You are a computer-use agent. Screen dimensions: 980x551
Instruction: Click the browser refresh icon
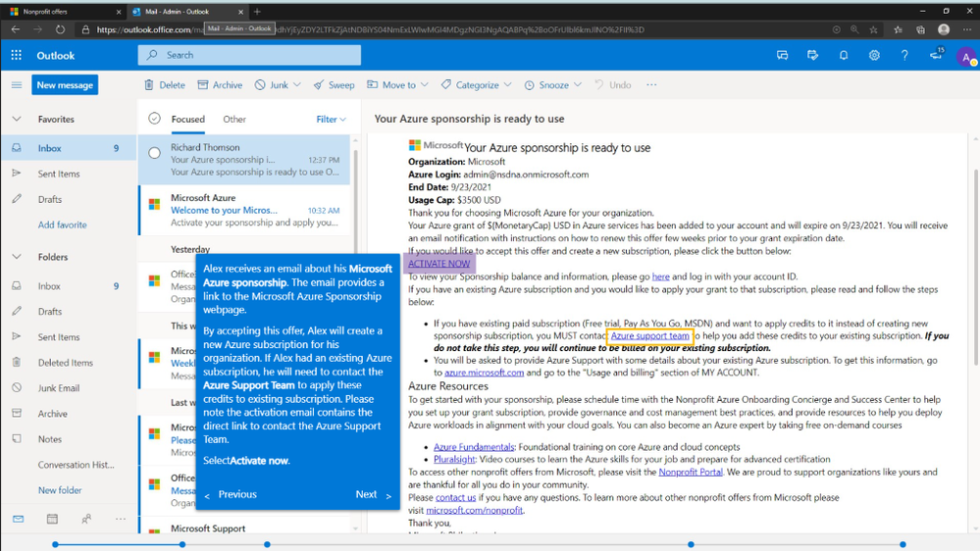(x=60, y=29)
